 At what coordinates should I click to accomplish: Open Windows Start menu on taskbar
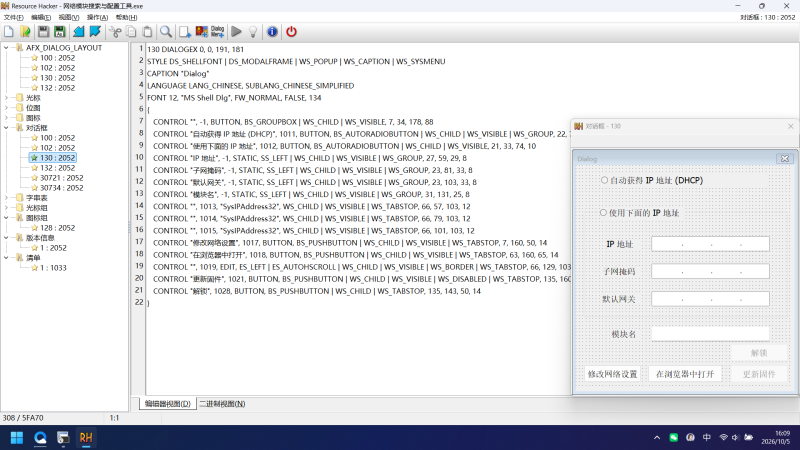click(17, 438)
